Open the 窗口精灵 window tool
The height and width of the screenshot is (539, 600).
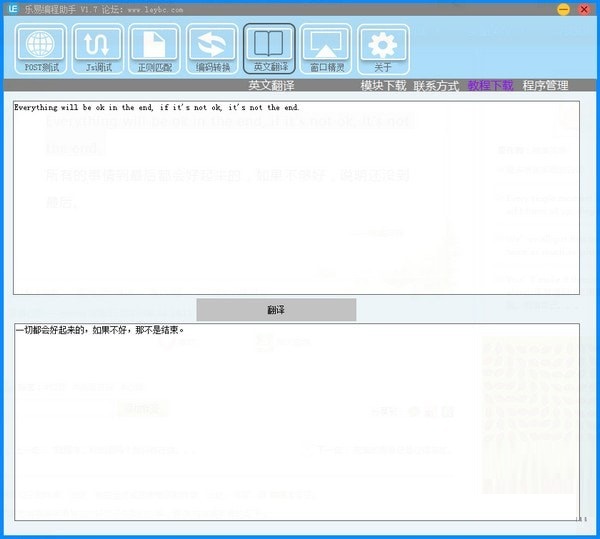pos(326,49)
